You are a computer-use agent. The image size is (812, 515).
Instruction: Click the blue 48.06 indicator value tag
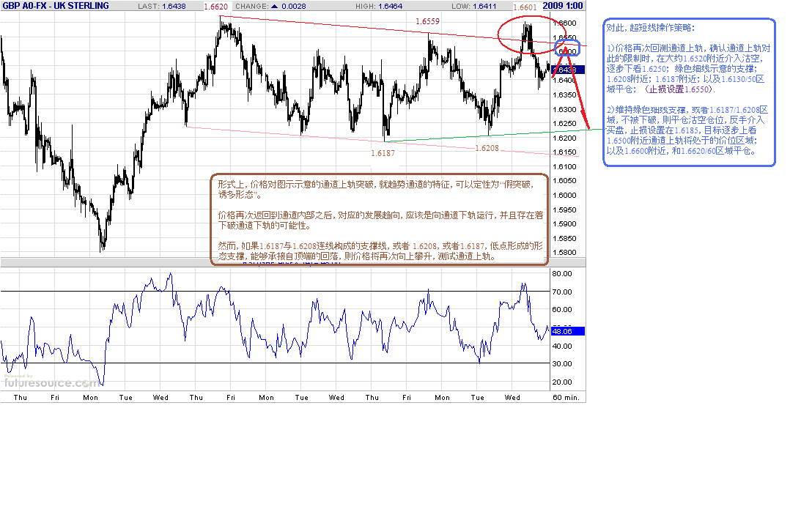[567, 331]
